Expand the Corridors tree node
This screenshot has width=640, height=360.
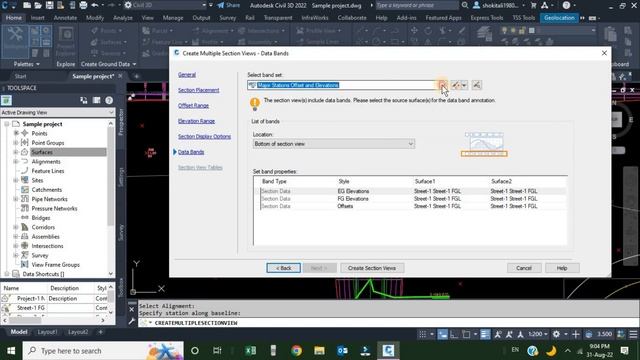(x=16, y=227)
